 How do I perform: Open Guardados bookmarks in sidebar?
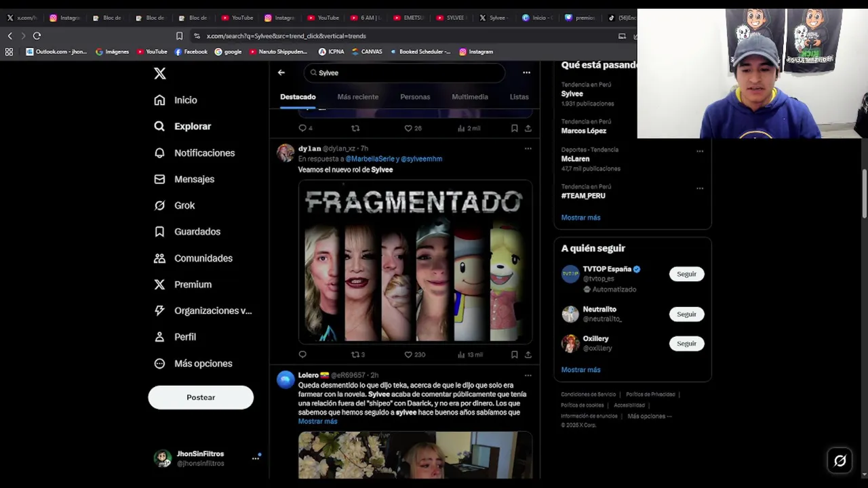click(x=187, y=232)
